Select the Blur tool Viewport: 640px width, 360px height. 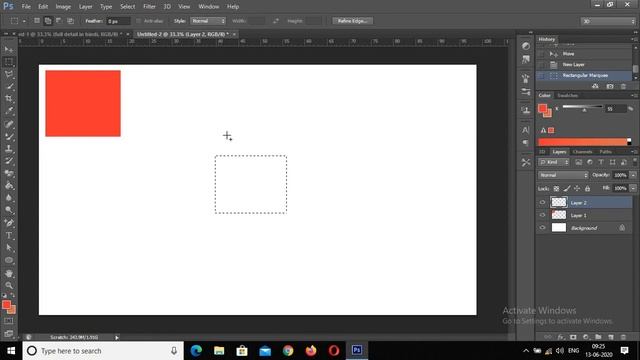coord(9,198)
